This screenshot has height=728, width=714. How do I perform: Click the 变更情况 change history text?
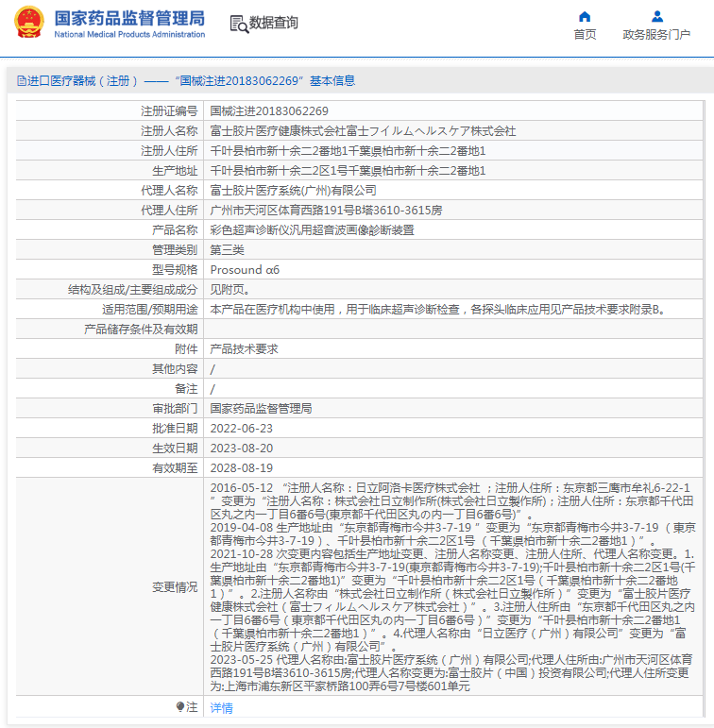coord(452,587)
